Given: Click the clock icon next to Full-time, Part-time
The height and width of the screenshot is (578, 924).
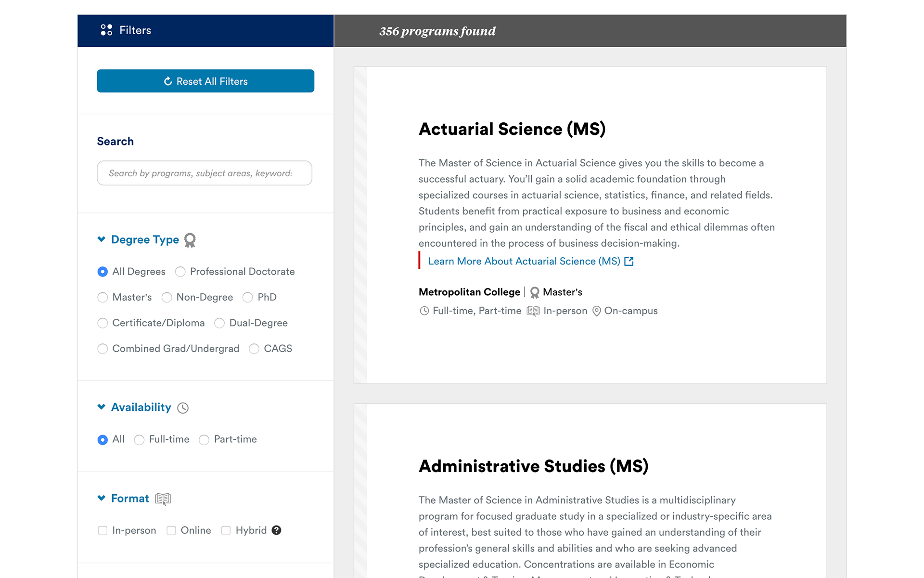Looking at the screenshot, I should point(424,311).
